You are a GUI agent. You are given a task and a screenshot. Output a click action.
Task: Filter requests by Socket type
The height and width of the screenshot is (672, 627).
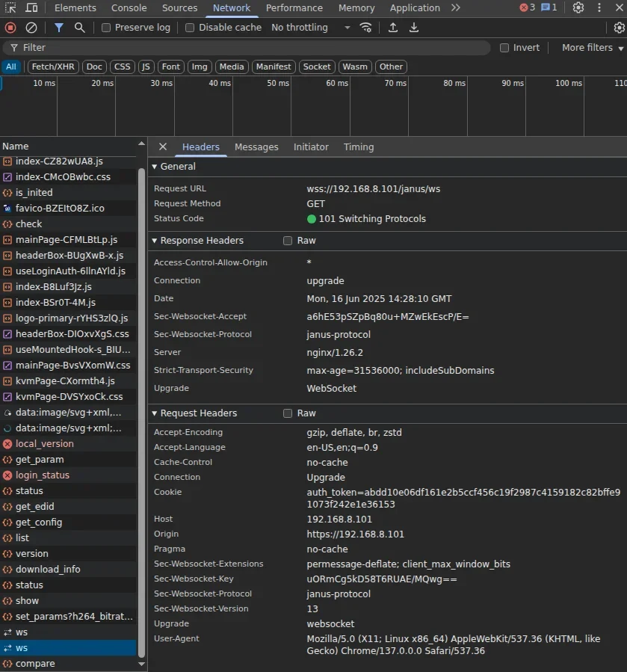tap(317, 67)
